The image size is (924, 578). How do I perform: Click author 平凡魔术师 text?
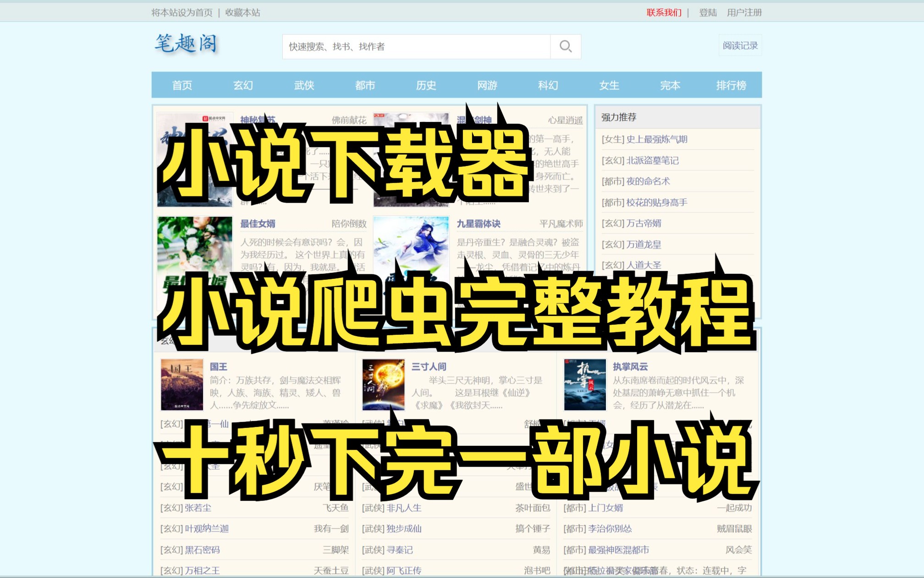pos(561,223)
